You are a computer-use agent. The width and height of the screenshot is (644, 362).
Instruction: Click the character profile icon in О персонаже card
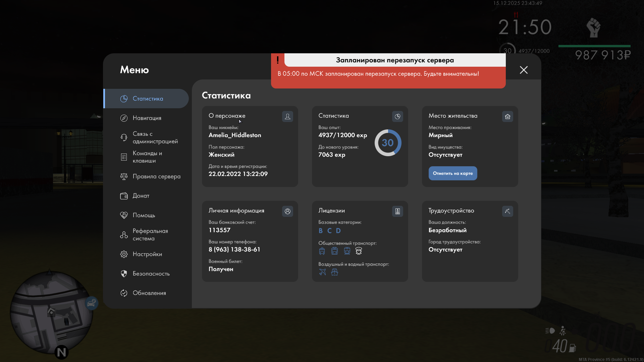pyautogui.click(x=287, y=116)
